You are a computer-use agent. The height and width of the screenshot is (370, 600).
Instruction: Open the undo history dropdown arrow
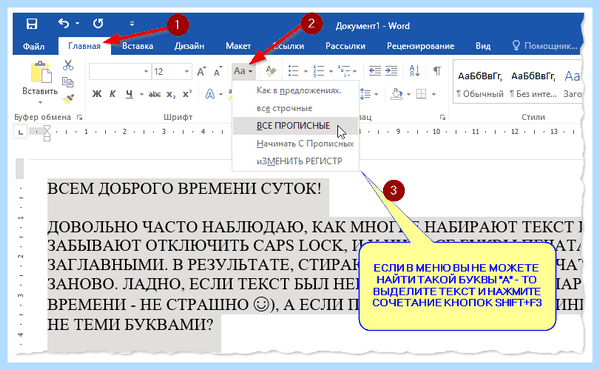coord(77,24)
